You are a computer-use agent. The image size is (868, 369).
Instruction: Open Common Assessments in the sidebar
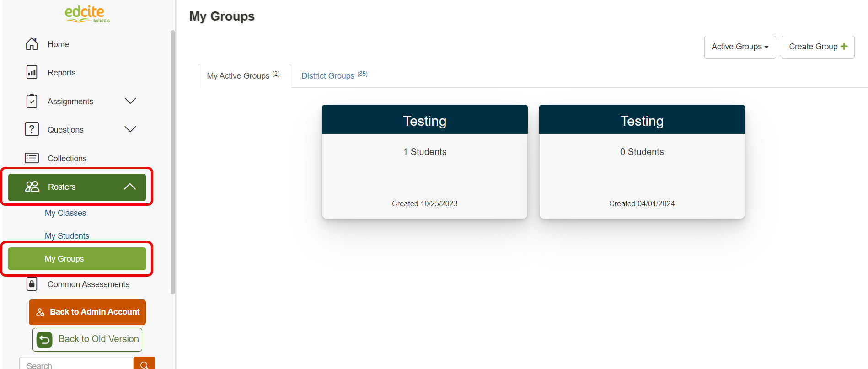click(x=88, y=284)
